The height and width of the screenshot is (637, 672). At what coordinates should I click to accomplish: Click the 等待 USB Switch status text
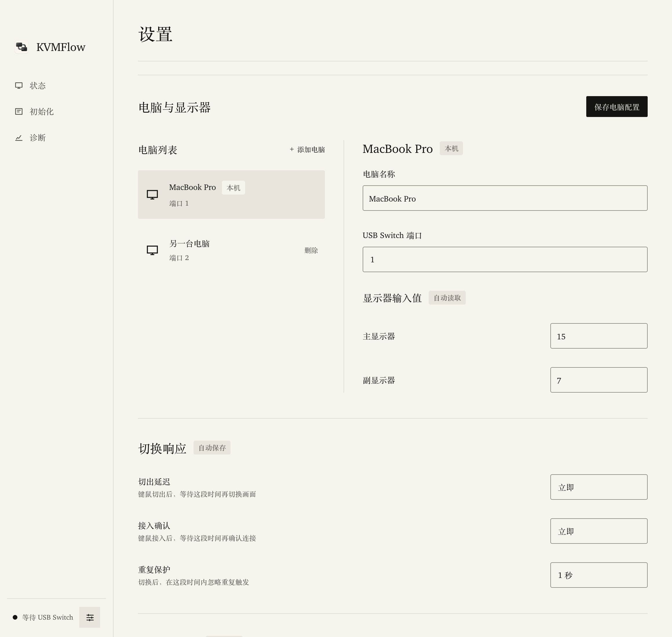(48, 617)
